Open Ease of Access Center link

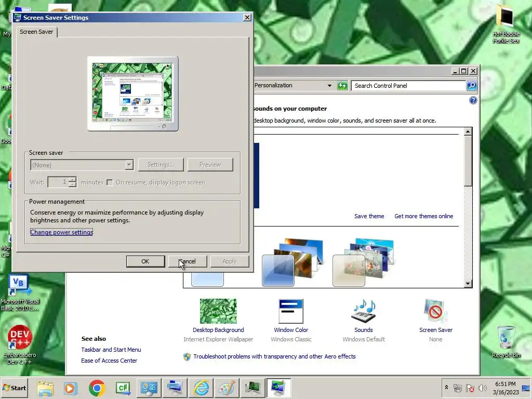[109, 361]
